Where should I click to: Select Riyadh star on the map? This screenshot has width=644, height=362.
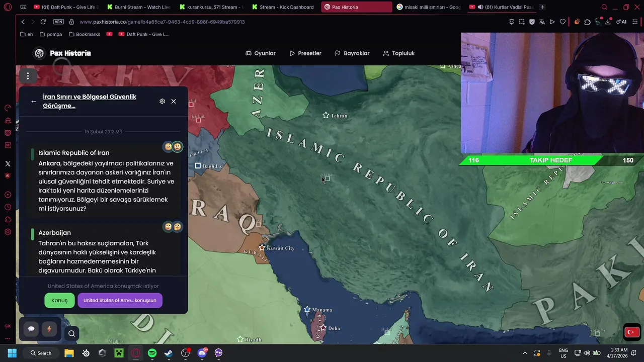240,339
